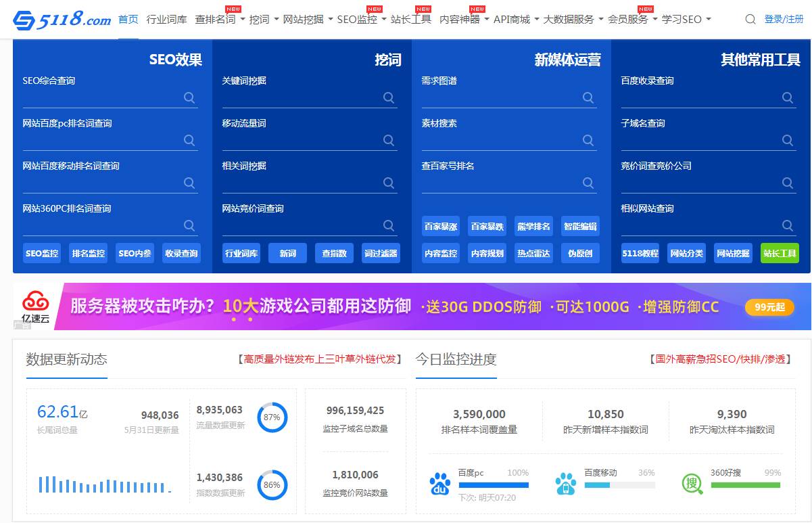Click the 360好搜 search icon

(x=692, y=483)
